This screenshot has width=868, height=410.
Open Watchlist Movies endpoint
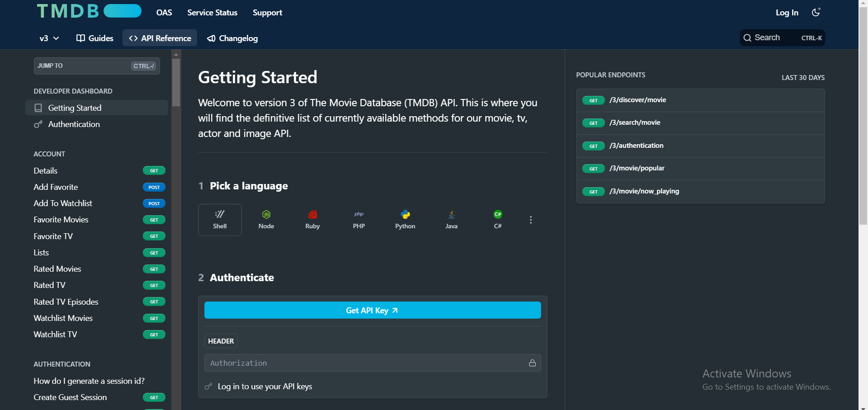point(99,318)
